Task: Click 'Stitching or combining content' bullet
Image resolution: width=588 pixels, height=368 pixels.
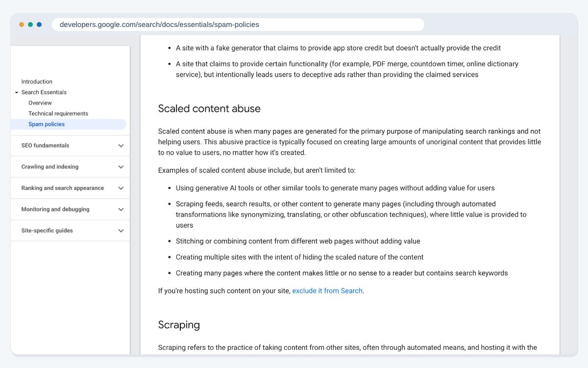Action: (298, 241)
